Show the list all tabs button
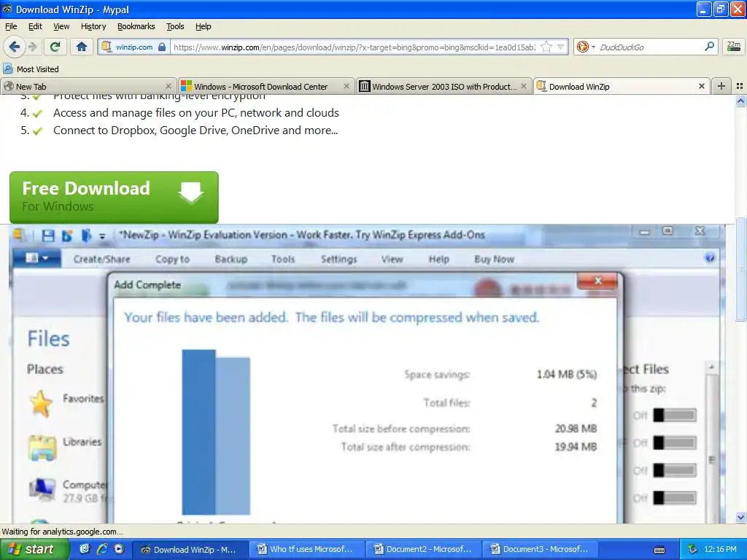 (740, 86)
